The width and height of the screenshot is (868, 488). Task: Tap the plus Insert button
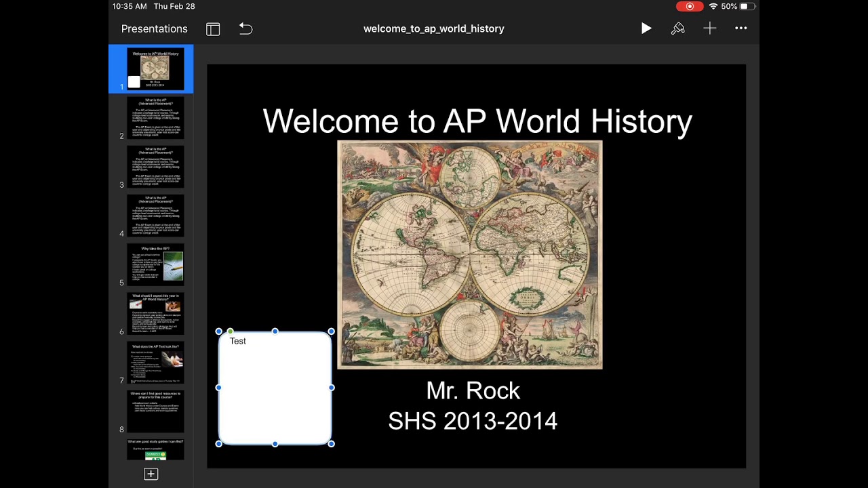pos(709,28)
